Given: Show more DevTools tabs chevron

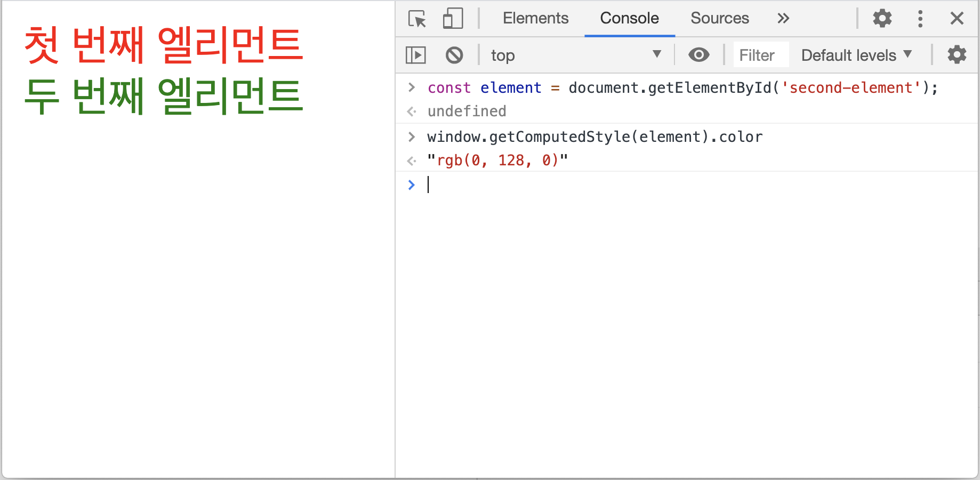Looking at the screenshot, I should point(783,19).
